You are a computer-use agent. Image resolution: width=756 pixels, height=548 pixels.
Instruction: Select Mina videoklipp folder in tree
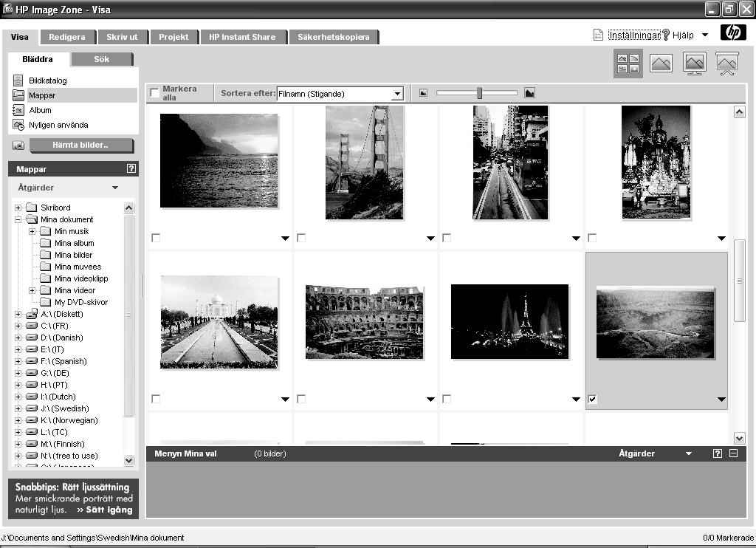[x=81, y=278]
